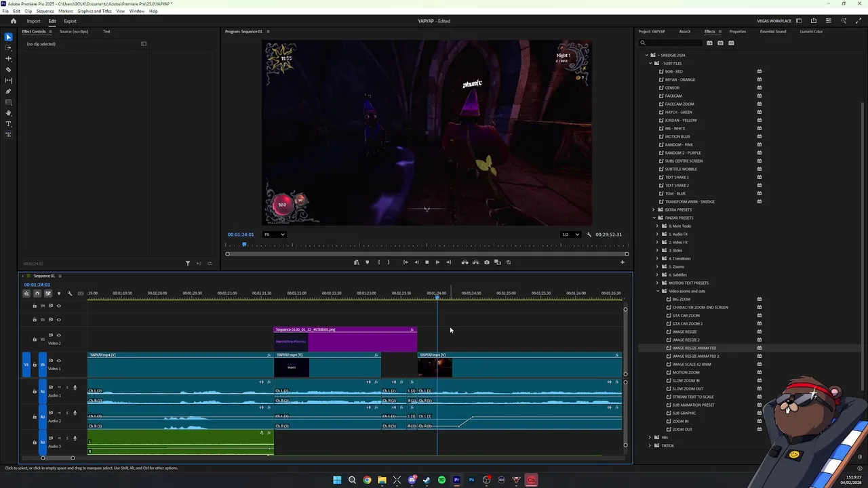The image size is (868, 488).
Task: Select the purple Sequence 01 png clip
Action: coord(345,339)
